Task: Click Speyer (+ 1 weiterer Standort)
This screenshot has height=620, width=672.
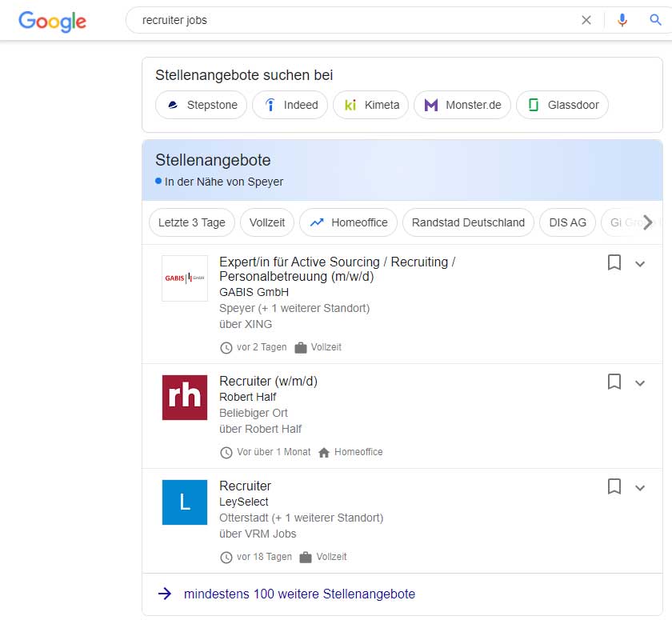Action: click(x=294, y=308)
